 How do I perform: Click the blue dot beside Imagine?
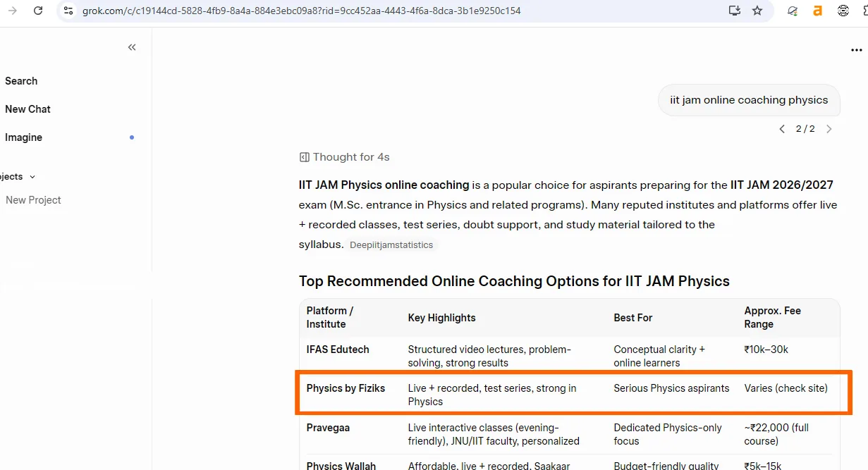click(x=132, y=137)
